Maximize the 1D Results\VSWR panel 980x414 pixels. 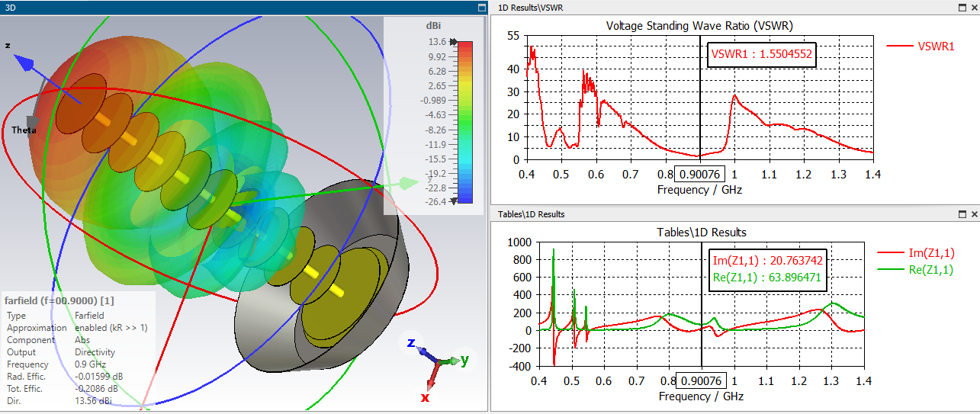(x=962, y=7)
